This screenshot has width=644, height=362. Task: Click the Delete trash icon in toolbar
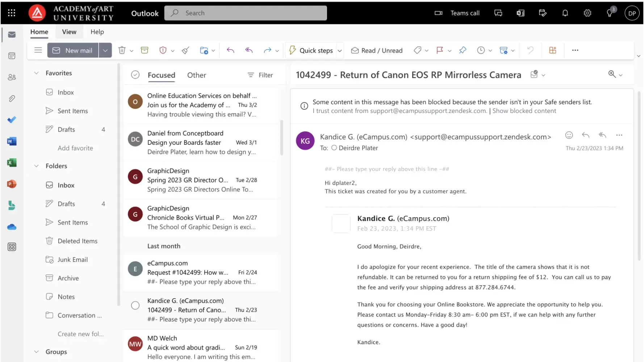pyautogui.click(x=122, y=50)
